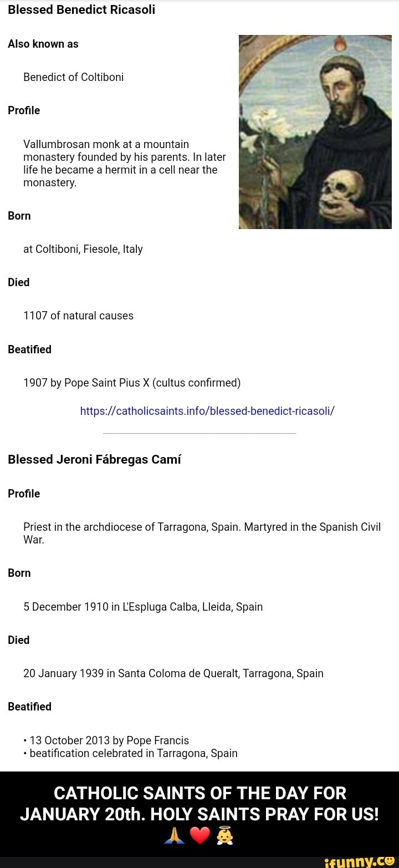Click the red heart emoji
Viewport: 399px width, 868px height.
(x=199, y=834)
